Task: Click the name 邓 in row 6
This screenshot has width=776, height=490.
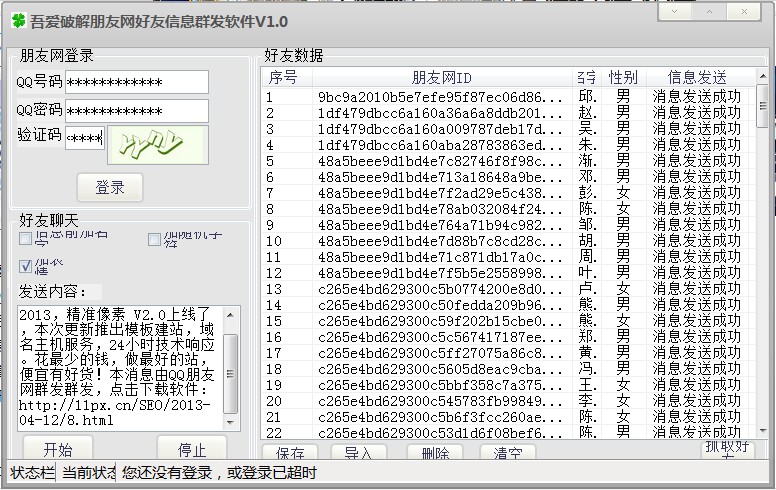Action: pos(587,177)
